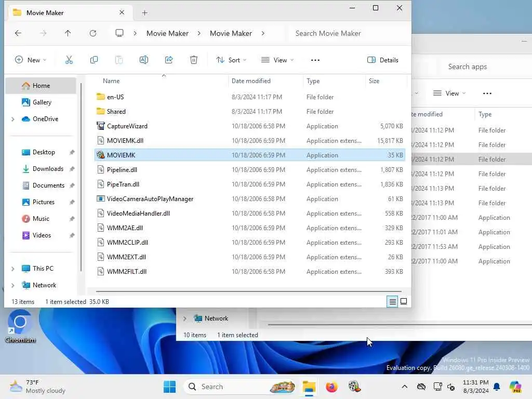Sort by the Date modified column header
The image size is (532, 399).
[251, 81]
